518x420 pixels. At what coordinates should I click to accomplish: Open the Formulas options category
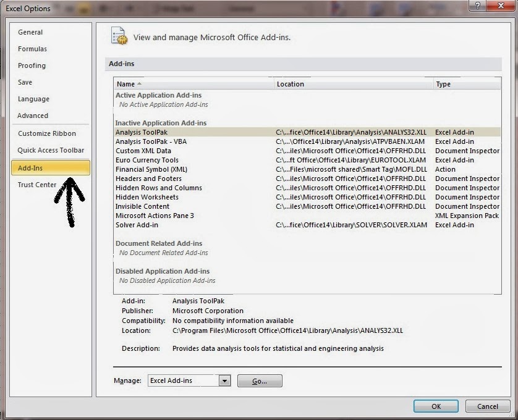click(x=32, y=49)
